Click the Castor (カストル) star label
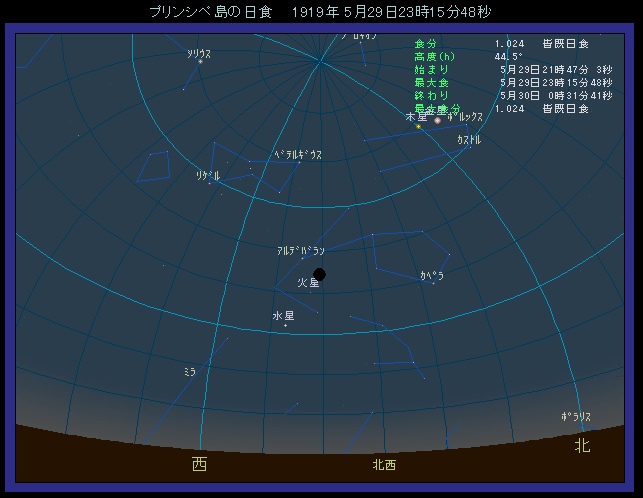The image size is (643, 498). [468, 140]
